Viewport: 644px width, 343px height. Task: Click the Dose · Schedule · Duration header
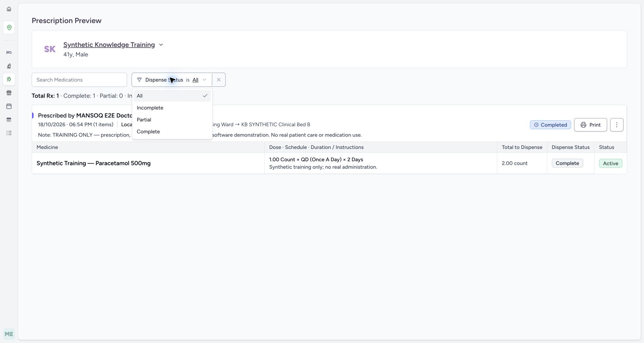[x=316, y=147]
